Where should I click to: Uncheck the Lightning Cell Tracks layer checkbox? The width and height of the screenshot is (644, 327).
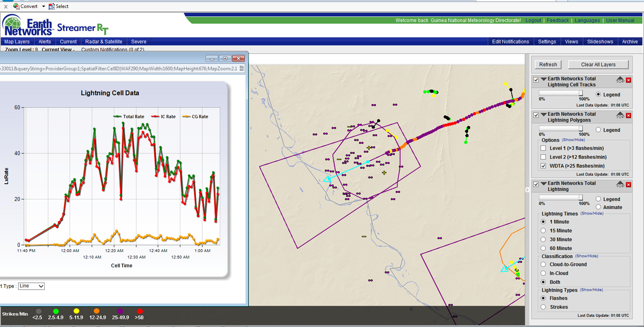click(536, 80)
